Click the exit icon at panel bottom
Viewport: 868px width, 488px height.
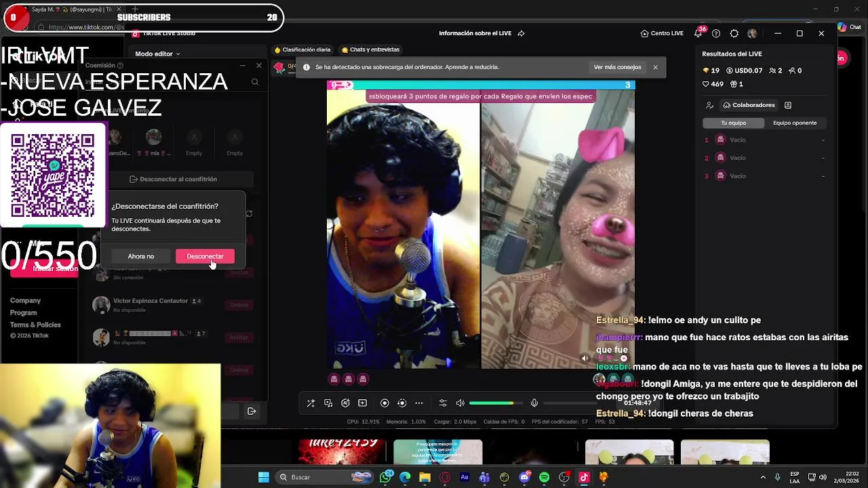pyautogui.click(x=252, y=411)
